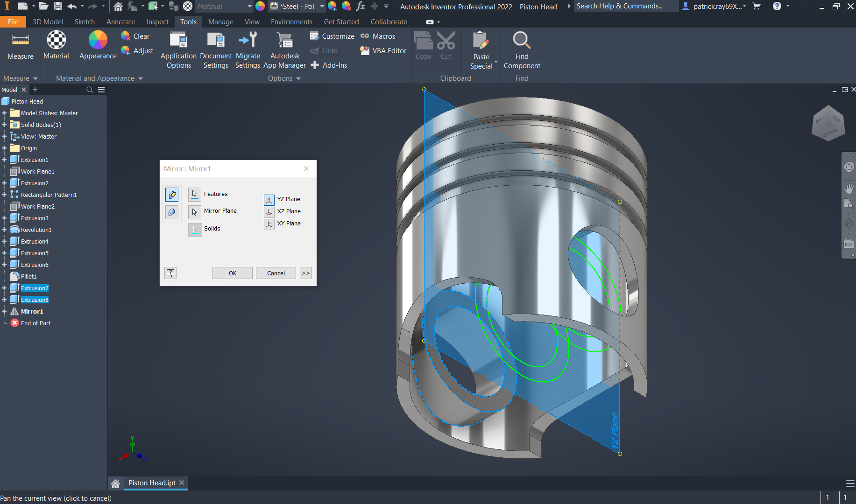Expand the Mirror1 node
The height and width of the screenshot is (504, 856).
(x=4, y=311)
